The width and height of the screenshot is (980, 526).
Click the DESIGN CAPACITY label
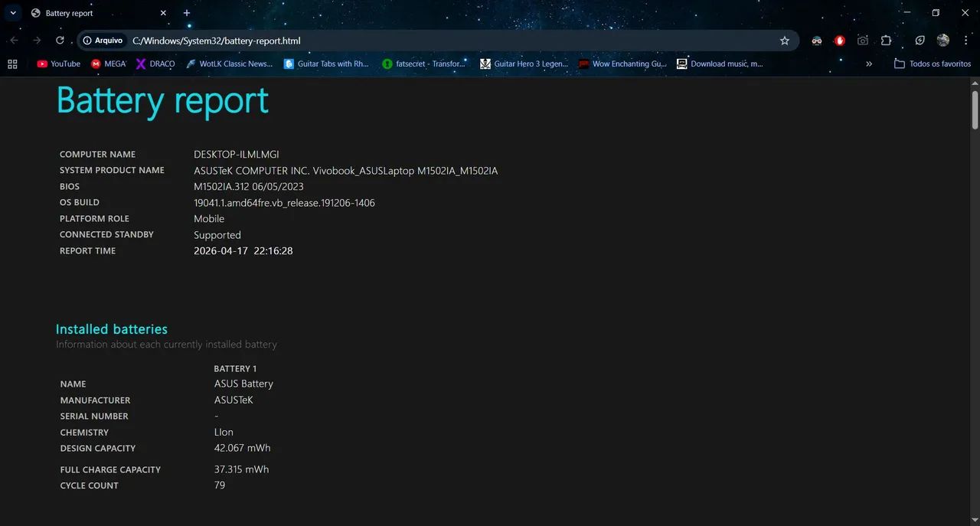[x=98, y=449]
